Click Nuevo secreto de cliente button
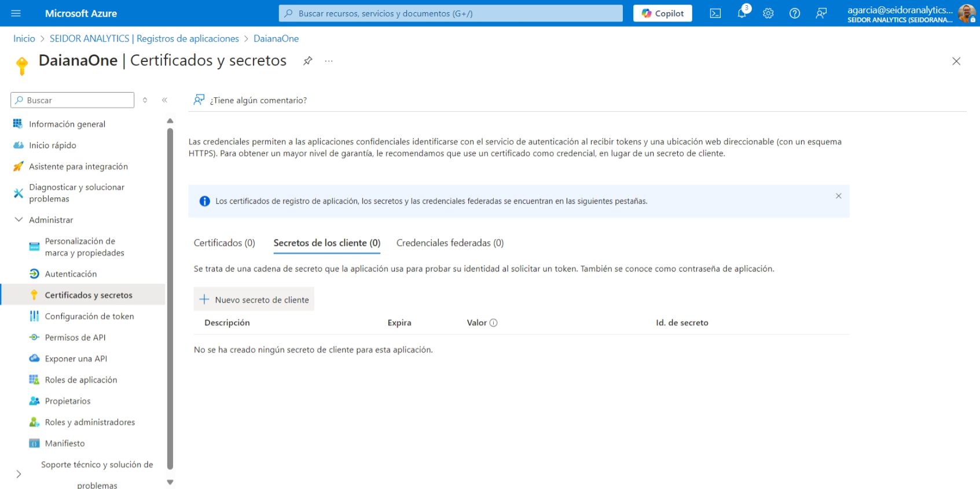 point(254,300)
